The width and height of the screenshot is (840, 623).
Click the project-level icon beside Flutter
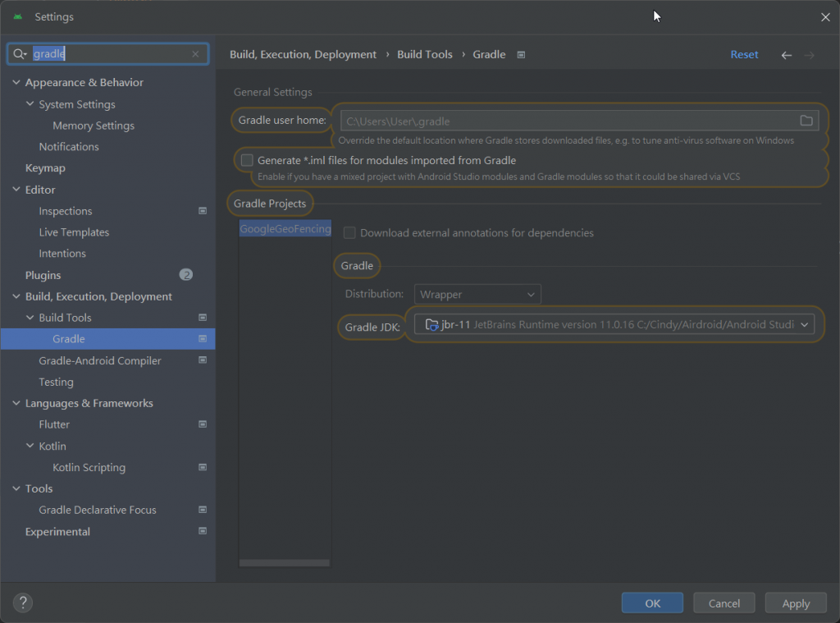coord(203,424)
